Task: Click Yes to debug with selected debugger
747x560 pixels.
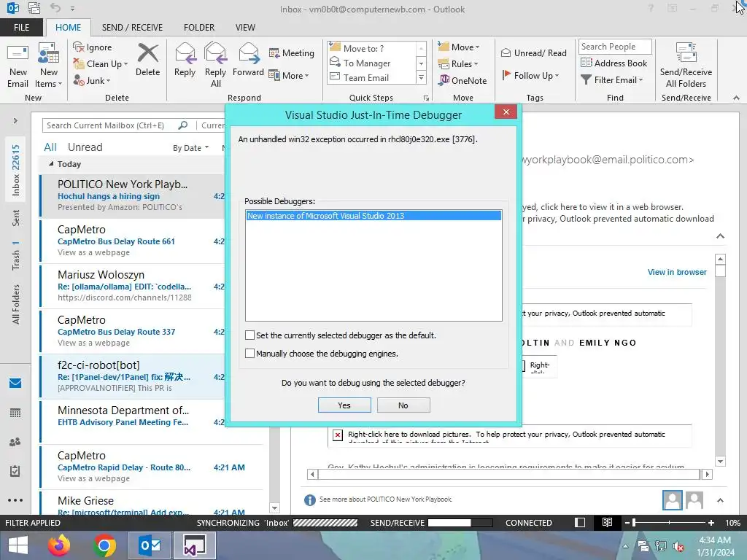Action: [x=344, y=405]
